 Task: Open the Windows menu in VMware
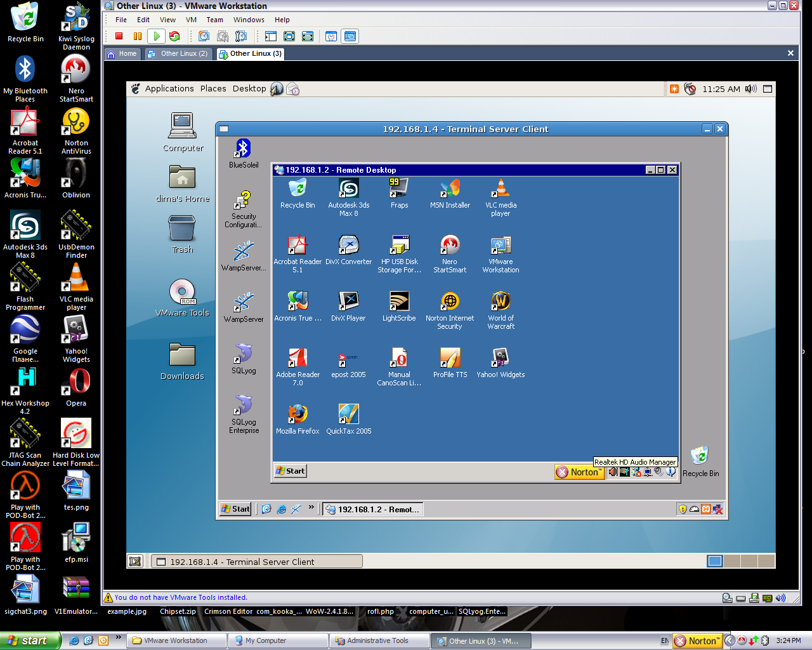pyautogui.click(x=249, y=20)
